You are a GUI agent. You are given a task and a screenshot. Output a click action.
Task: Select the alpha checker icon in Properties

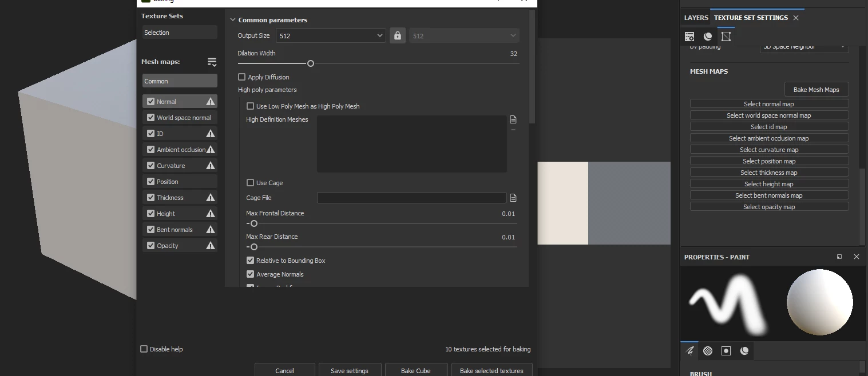pyautogui.click(x=708, y=350)
